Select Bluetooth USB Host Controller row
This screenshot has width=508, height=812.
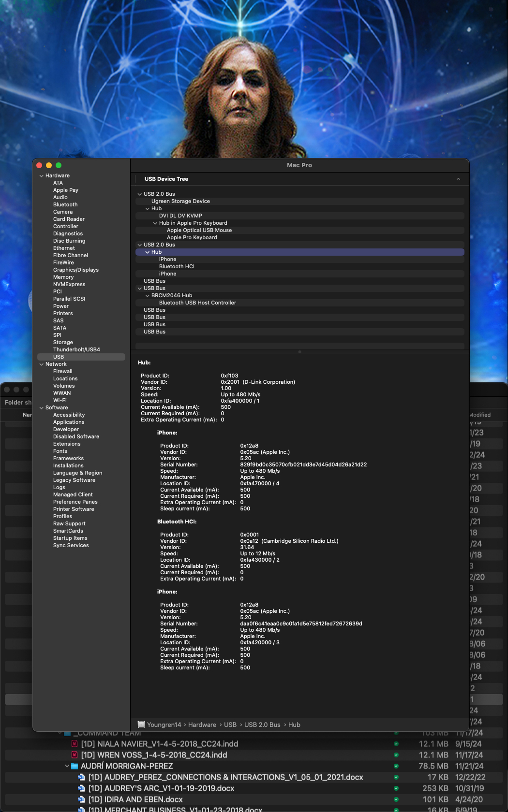pos(299,303)
